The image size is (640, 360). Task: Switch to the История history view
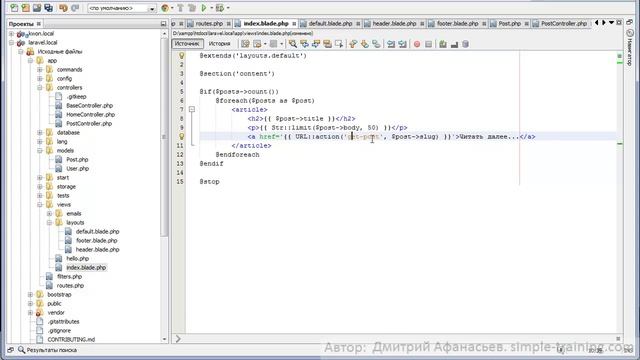(219, 44)
